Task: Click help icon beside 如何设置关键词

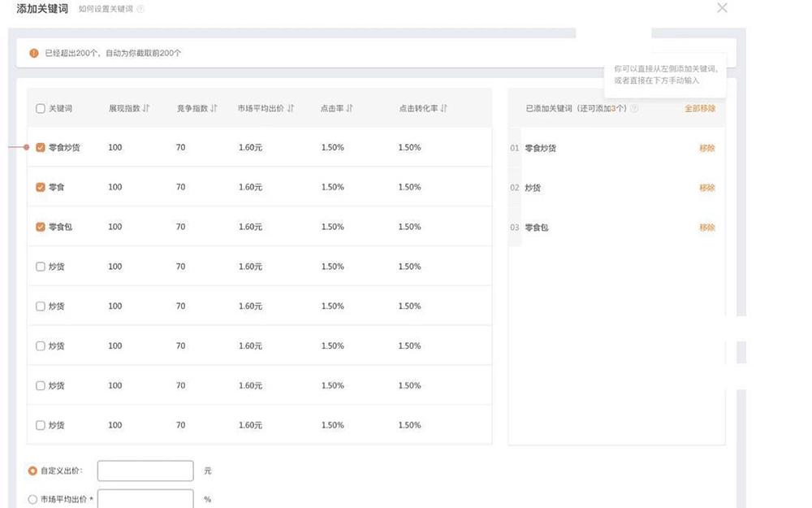Action: (x=140, y=9)
